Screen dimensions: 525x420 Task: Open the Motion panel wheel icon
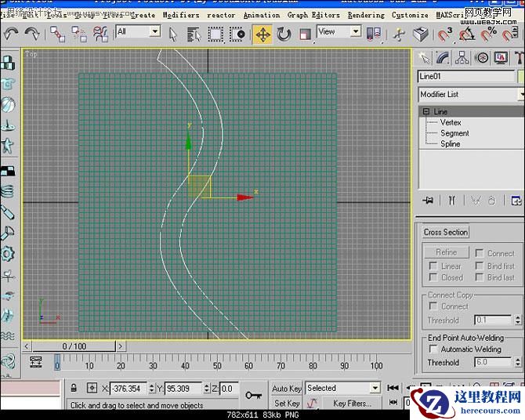click(481, 58)
